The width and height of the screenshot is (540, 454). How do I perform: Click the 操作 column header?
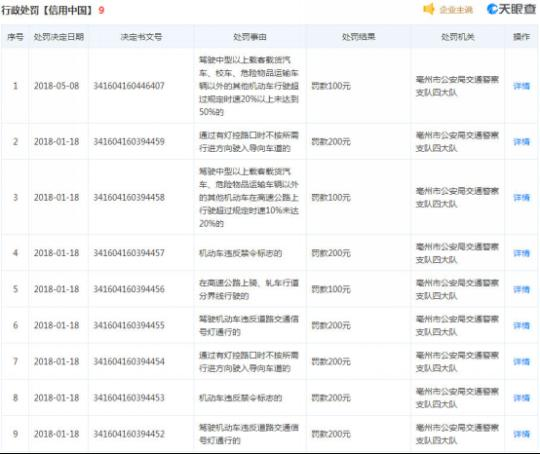click(x=521, y=37)
